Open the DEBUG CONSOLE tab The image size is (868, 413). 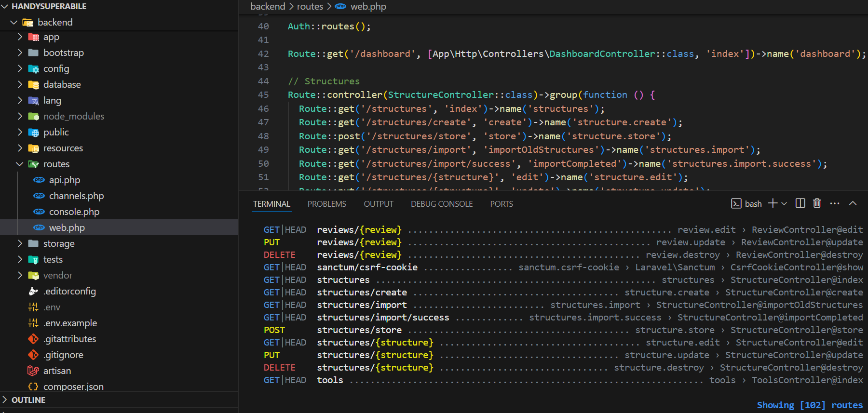coord(442,204)
